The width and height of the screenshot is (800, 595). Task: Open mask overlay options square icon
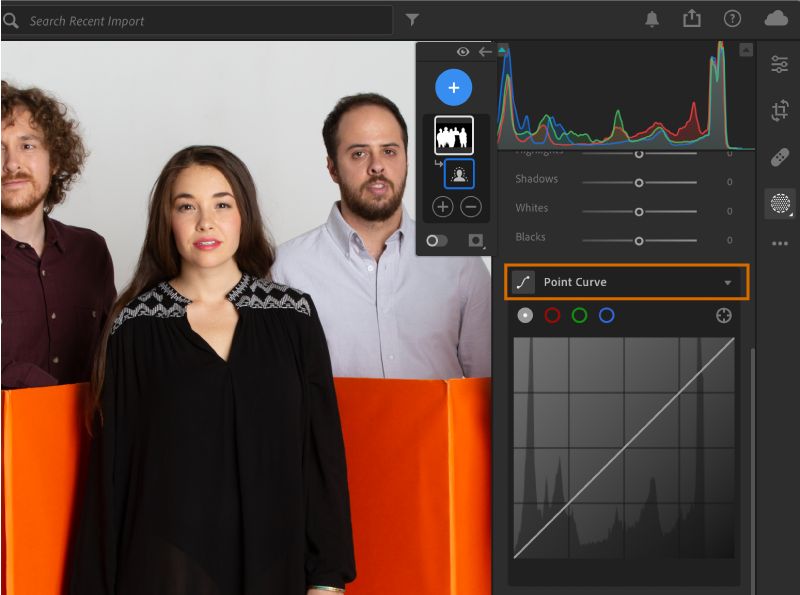pyautogui.click(x=476, y=240)
